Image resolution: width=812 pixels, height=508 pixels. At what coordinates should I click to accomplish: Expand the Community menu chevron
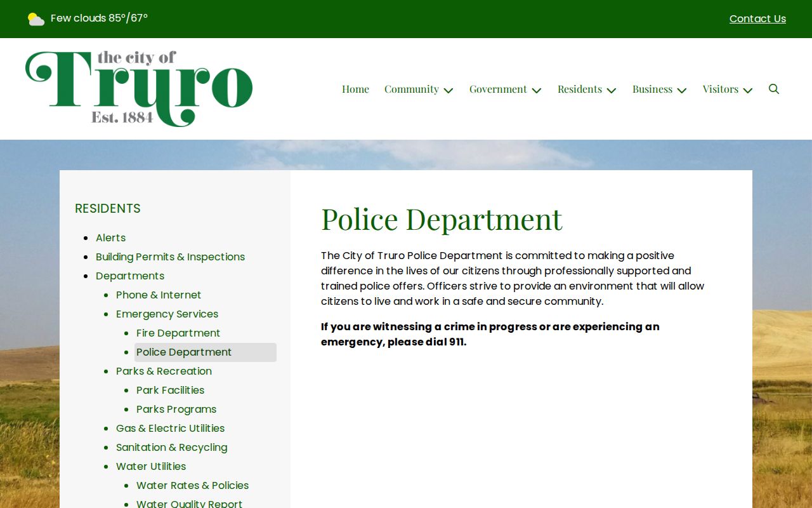point(449,90)
